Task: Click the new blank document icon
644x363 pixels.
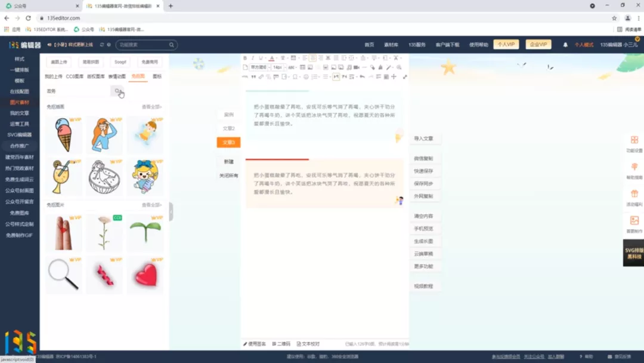Action: 245,67
